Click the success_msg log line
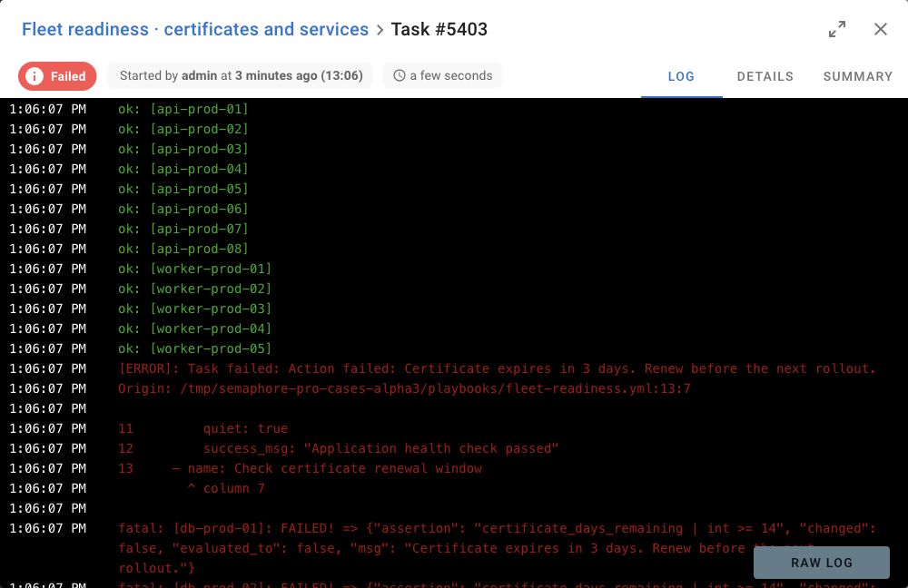The width and height of the screenshot is (908, 588). (x=338, y=448)
